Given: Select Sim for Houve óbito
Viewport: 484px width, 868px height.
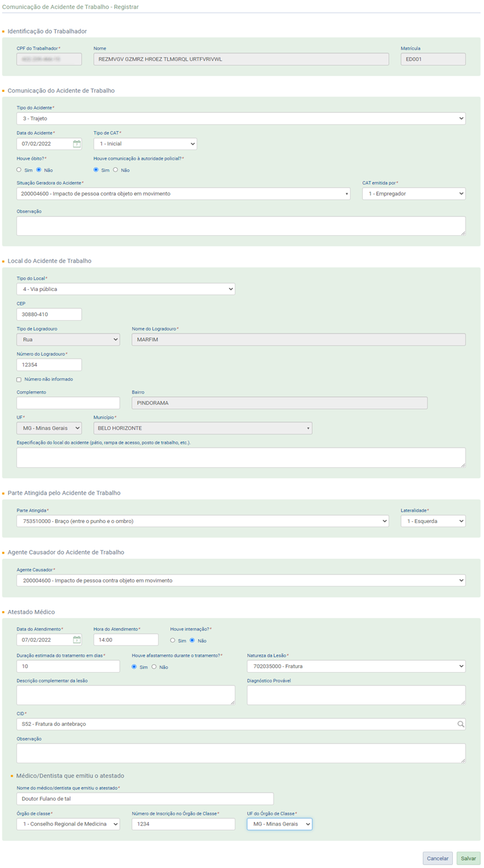Looking at the screenshot, I should point(19,170).
